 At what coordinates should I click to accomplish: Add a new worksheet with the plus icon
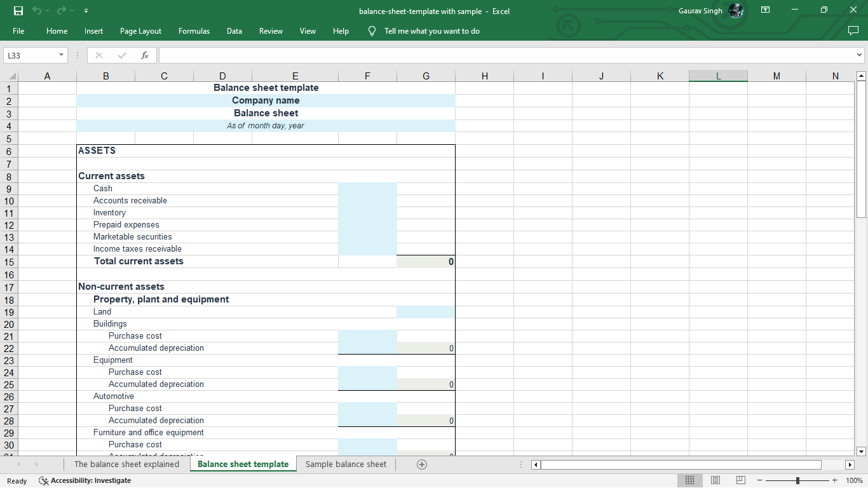click(x=421, y=464)
